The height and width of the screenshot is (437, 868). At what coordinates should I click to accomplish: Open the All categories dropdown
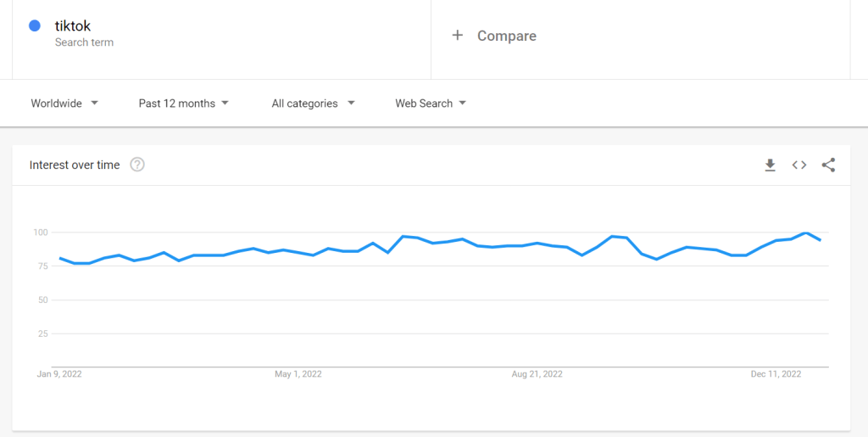[x=313, y=104]
